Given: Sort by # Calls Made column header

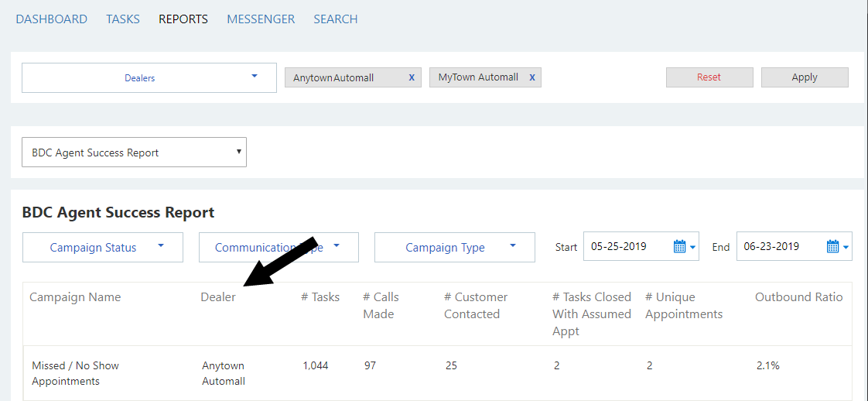Looking at the screenshot, I should tap(381, 306).
